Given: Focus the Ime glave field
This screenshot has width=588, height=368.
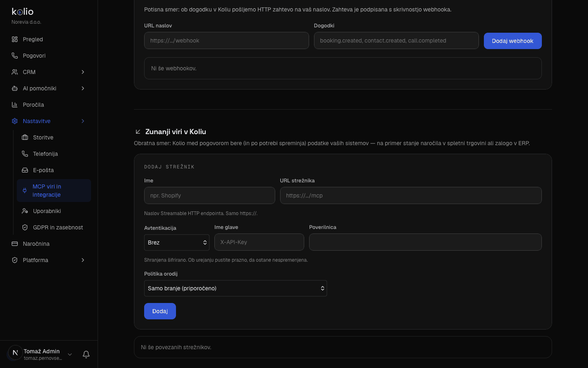Looking at the screenshot, I should [259, 242].
